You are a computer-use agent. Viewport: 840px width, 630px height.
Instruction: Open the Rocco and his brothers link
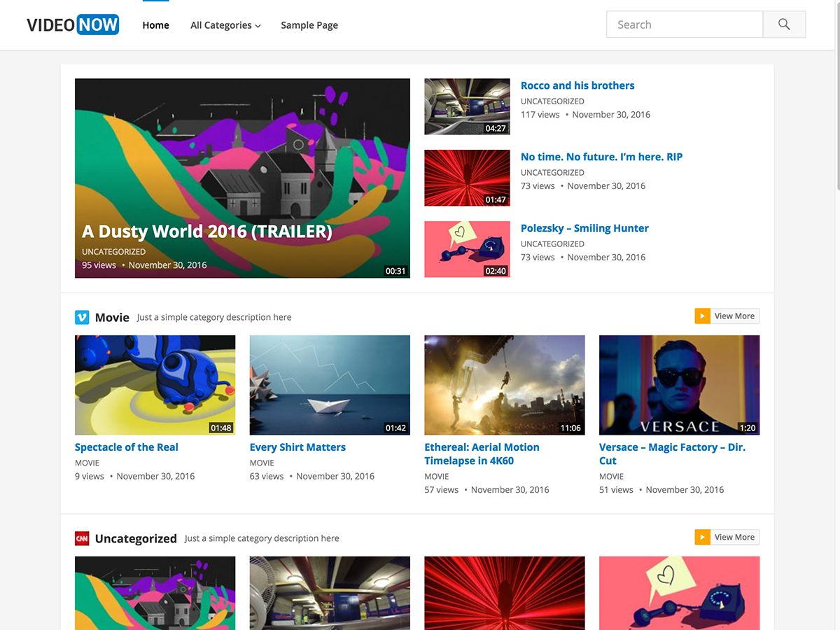coord(577,85)
